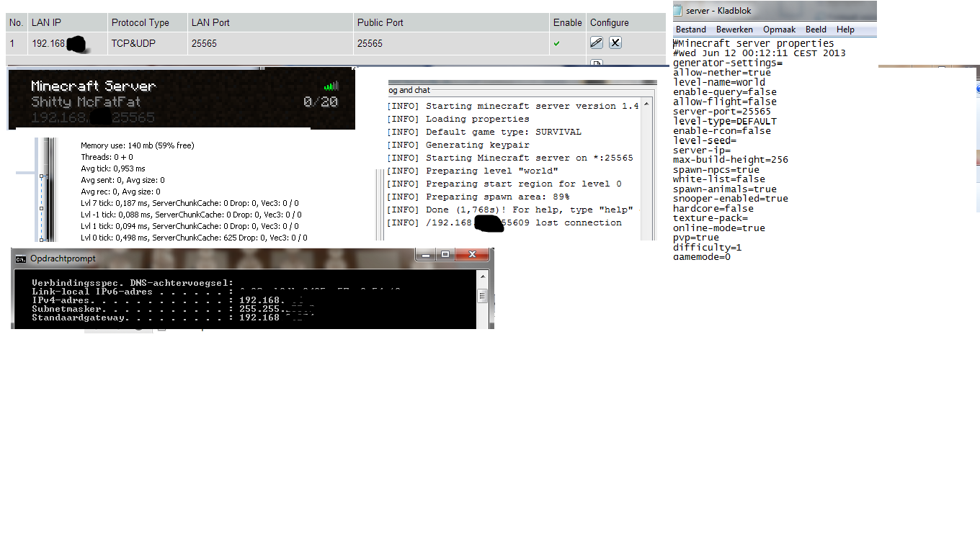Click the pencil edit icon for rule 1
Viewport: 980px width, 553px height.
click(596, 42)
